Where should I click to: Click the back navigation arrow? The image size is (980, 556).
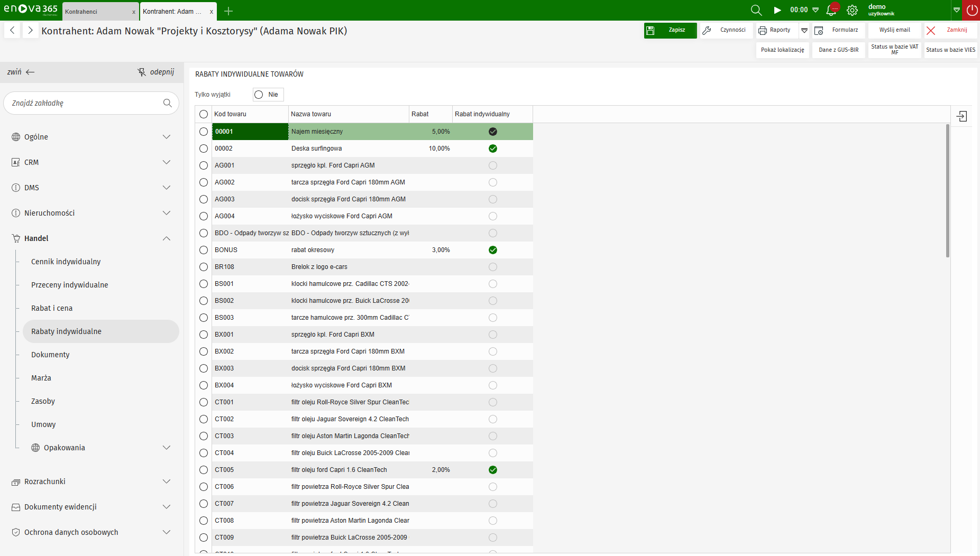point(12,31)
